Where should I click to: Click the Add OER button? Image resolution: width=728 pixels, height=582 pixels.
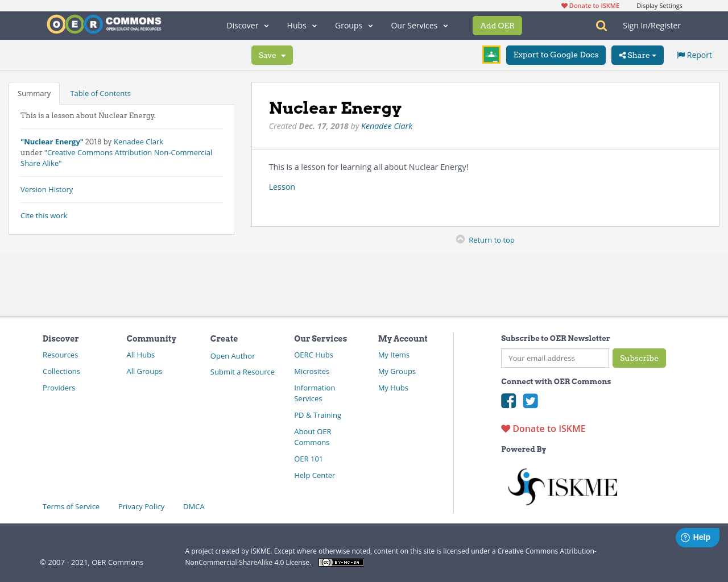pyautogui.click(x=497, y=25)
